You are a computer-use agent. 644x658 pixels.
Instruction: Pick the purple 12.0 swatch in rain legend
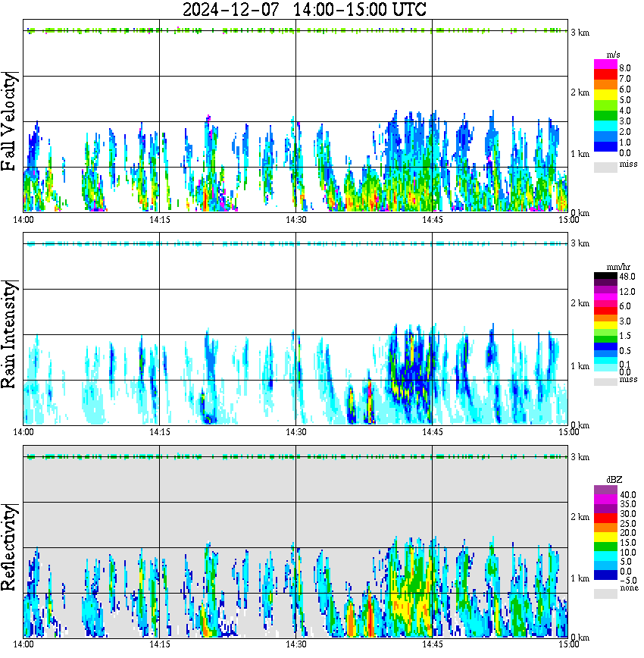605,290
